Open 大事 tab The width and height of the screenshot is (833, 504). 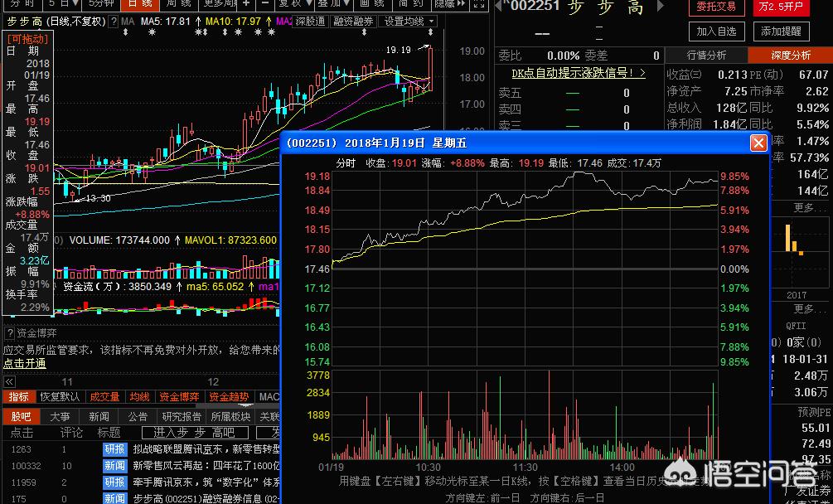click(60, 417)
